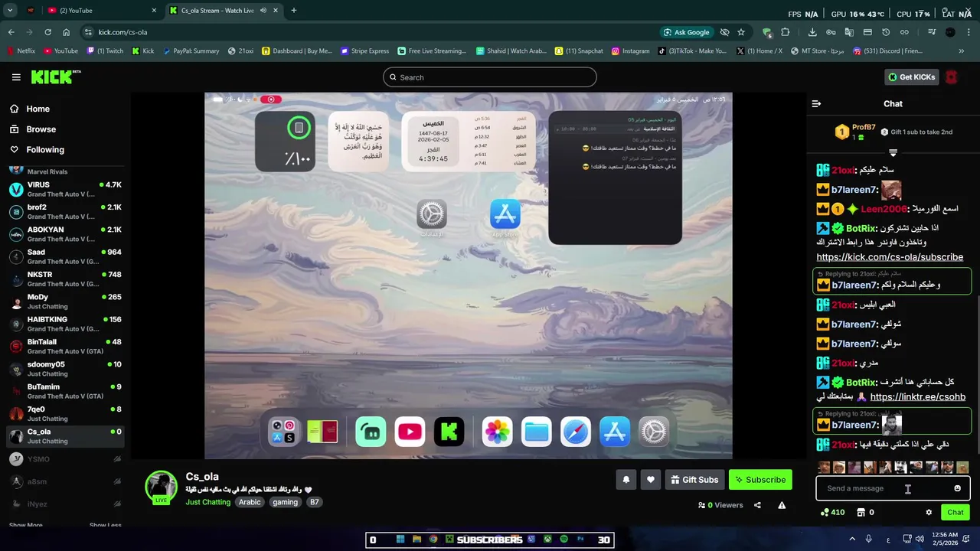Viewport: 980px width, 551px height.
Task: Open the red Kick header icon beside Get KICKs
Action: click(x=952, y=77)
